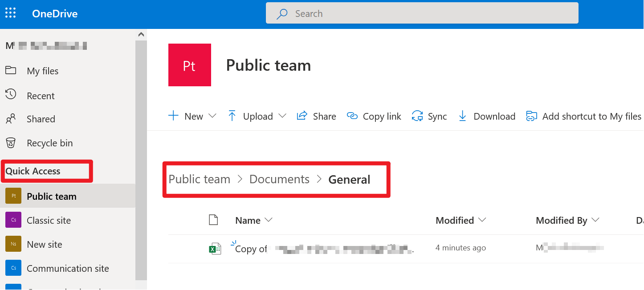Click the Public team page title
This screenshot has width=644, height=290.
coord(269,65)
